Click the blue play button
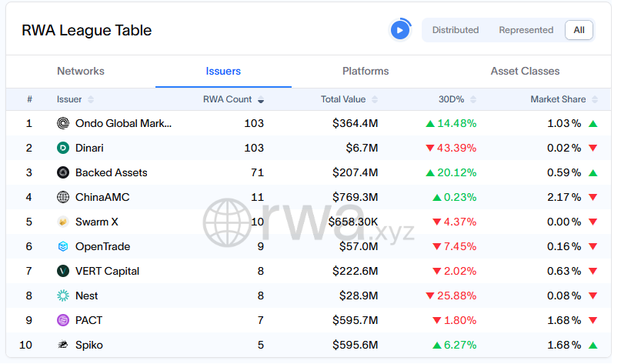The image size is (621, 364). coord(400,30)
